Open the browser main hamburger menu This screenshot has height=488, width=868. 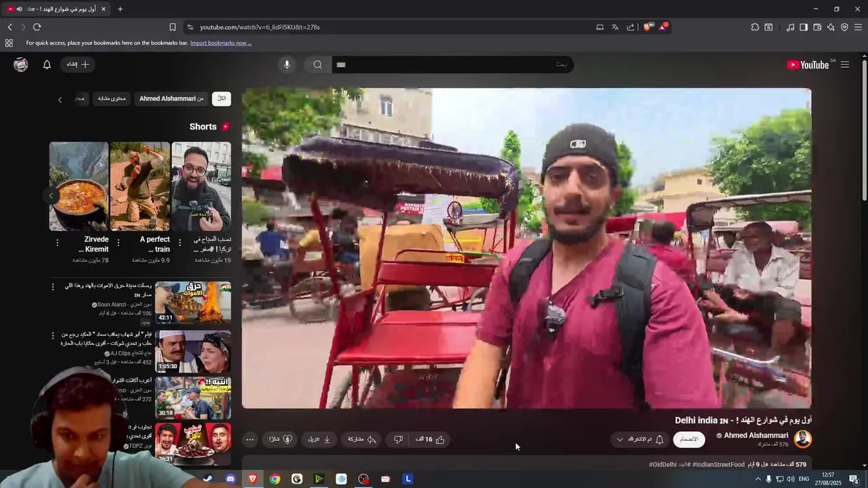[858, 27]
